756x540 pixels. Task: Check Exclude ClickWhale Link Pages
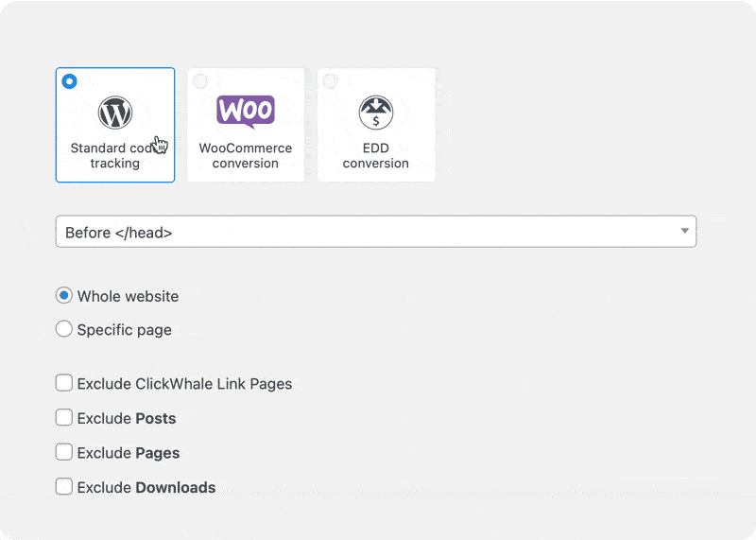pos(63,383)
